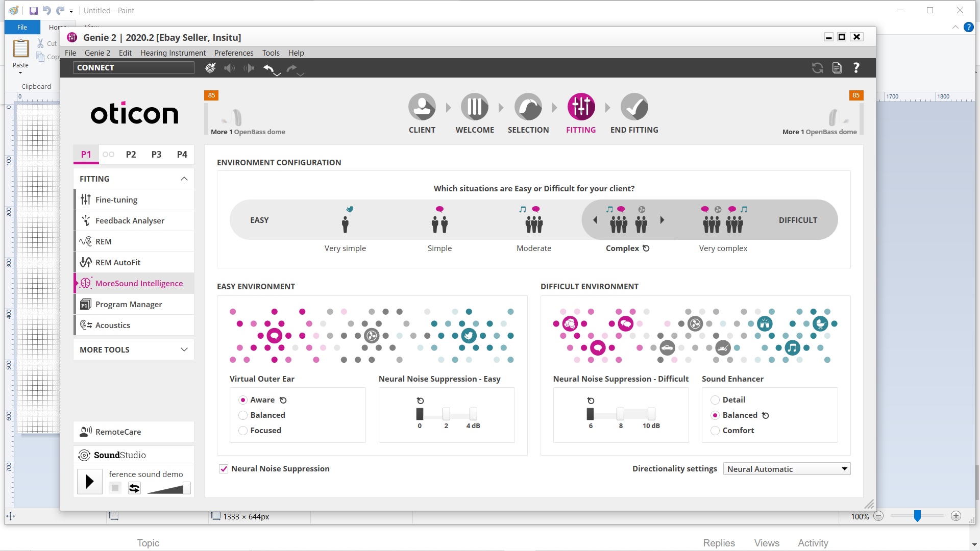This screenshot has width=980, height=551.
Task: Open Fine-tuning in the Fitting panel
Action: [x=134, y=199]
